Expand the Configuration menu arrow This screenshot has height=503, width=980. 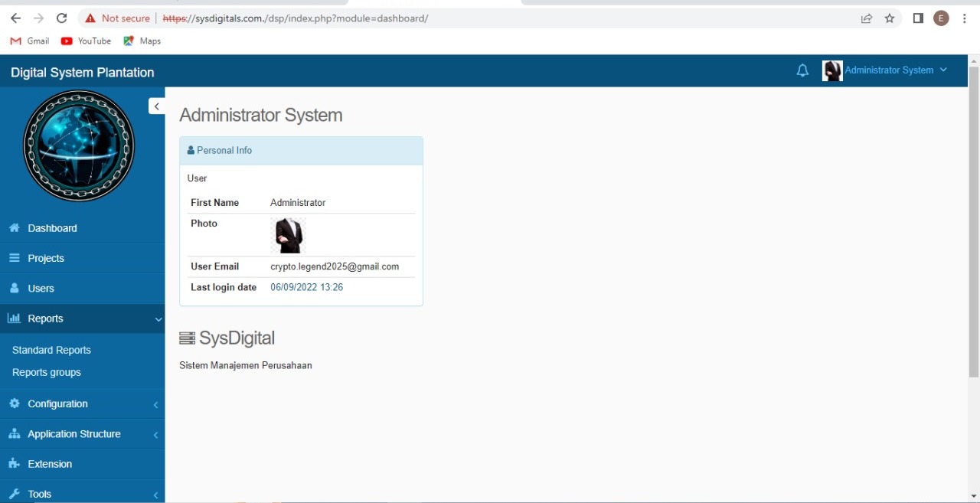coord(155,404)
